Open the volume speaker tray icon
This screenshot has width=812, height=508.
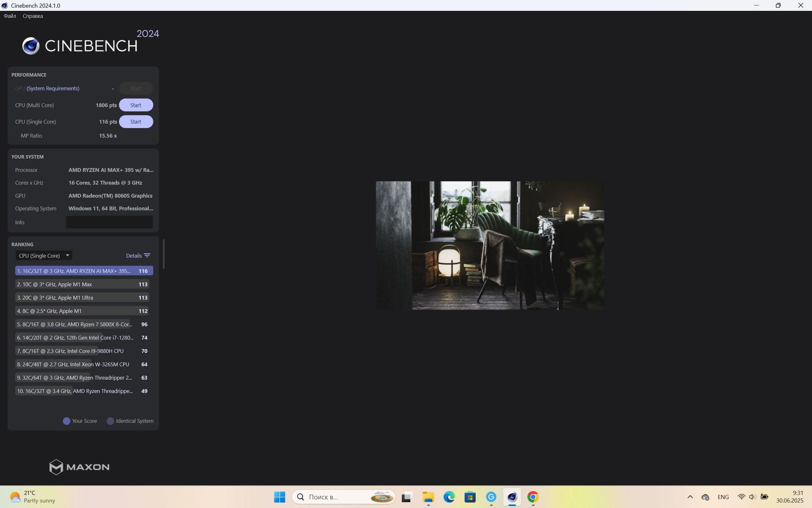coord(752,497)
